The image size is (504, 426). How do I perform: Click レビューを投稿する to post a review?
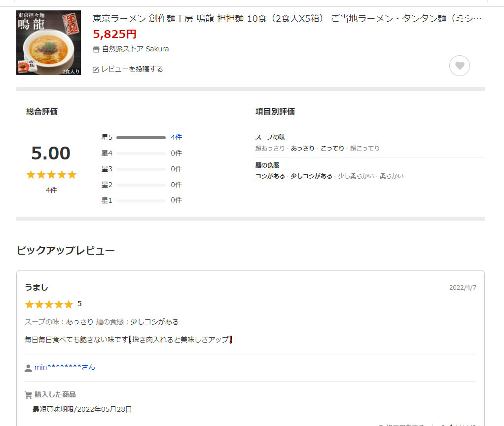[132, 69]
